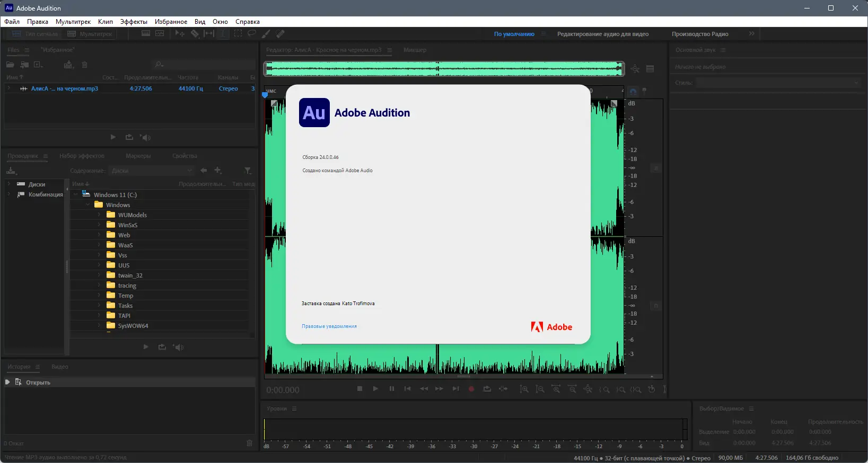Toggle loop playback in editor transport
This screenshot has width=868, height=463.
(x=487, y=389)
